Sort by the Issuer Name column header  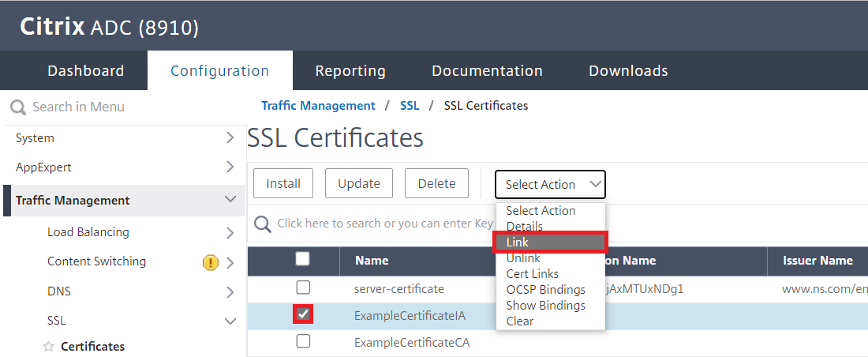pos(817,261)
